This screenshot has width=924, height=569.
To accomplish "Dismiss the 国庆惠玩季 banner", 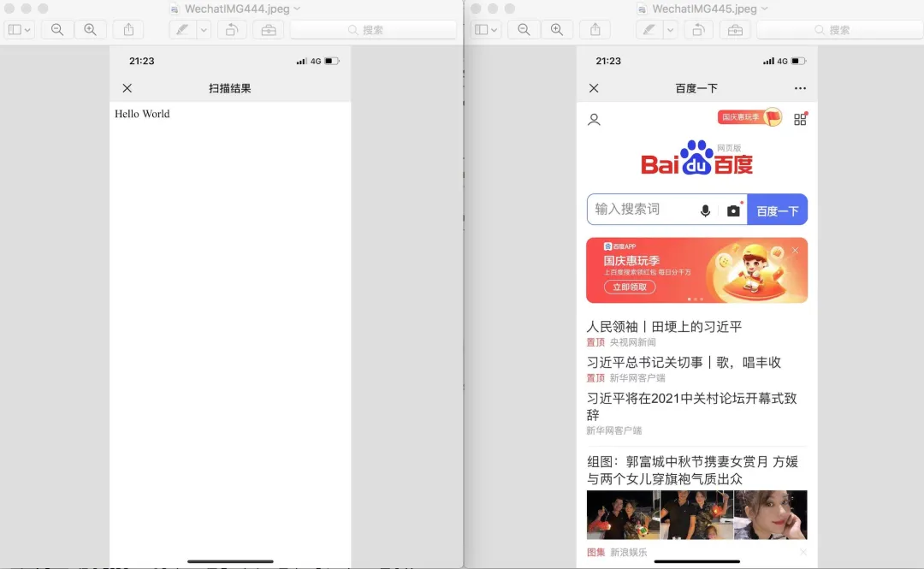I will point(795,251).
